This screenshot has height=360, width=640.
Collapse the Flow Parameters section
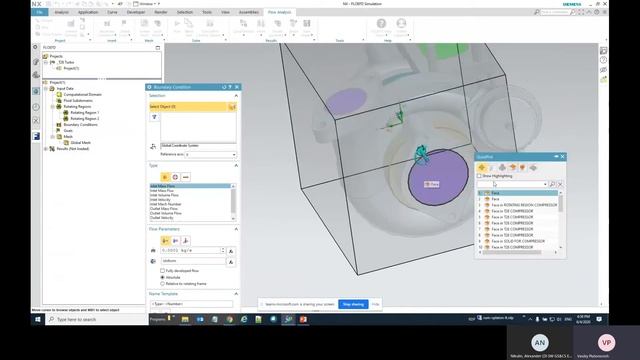click(236, 229)
